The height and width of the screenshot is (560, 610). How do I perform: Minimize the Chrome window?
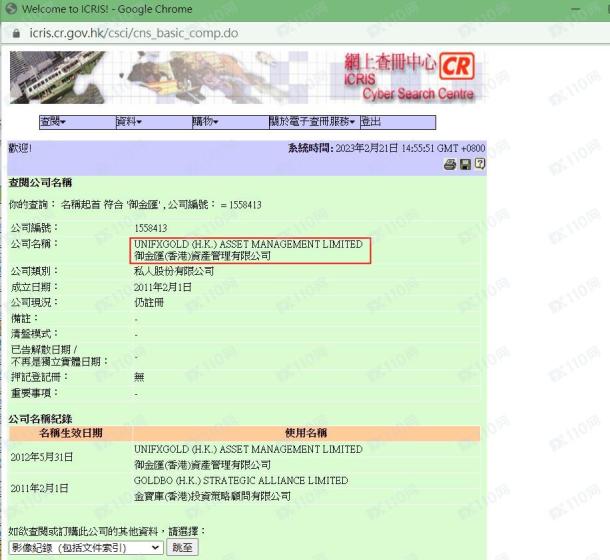(576, 9)
